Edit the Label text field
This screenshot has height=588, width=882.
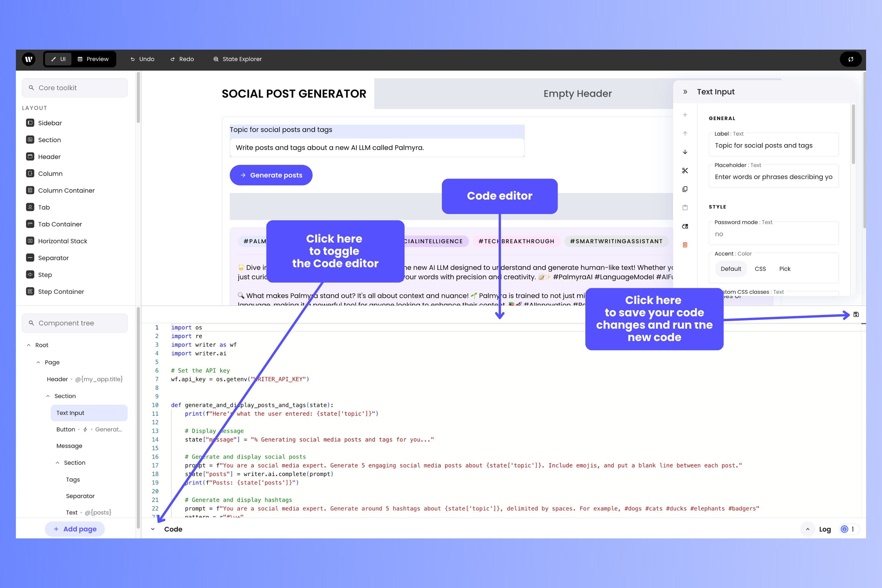pyautogui.click(x=774, y=146)
